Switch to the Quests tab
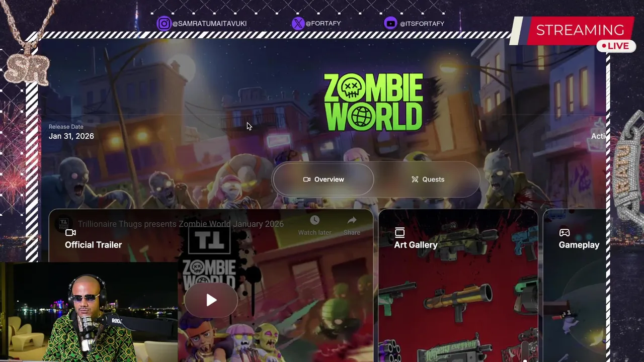The width and height of the screenshot is (644, 362). point(428,179)
